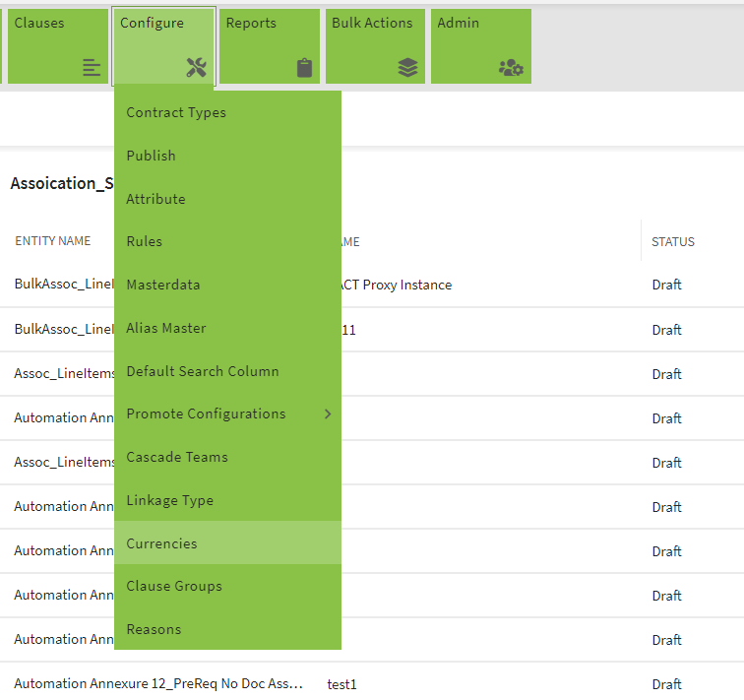744x700 pixels.
Task: Open the Currencies menu item
Action: 161,543
